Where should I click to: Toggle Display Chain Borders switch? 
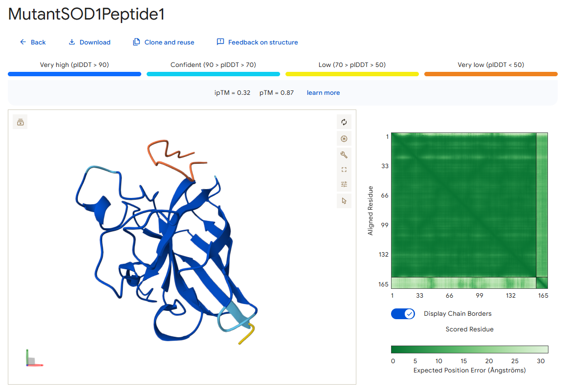coord(403,314)
